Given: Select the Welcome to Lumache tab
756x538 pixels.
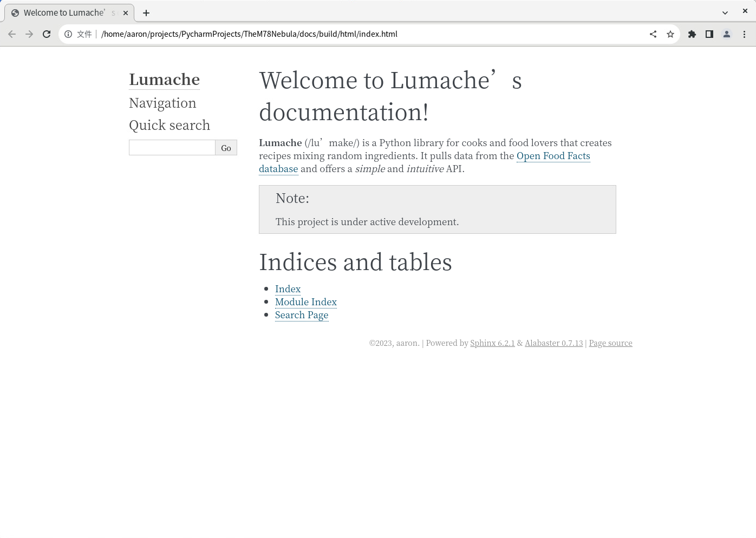Looking at the screenshot, I should [69, 13].
